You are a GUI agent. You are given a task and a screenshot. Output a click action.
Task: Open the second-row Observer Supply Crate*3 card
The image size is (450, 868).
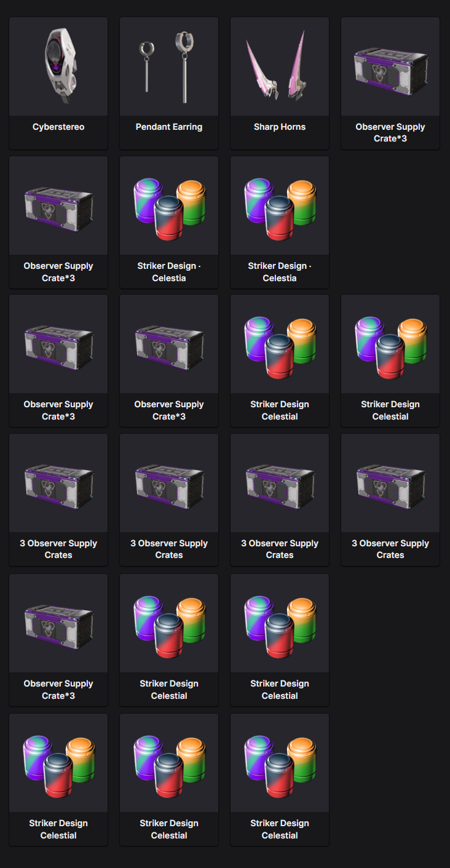click(x=58, y=222)
